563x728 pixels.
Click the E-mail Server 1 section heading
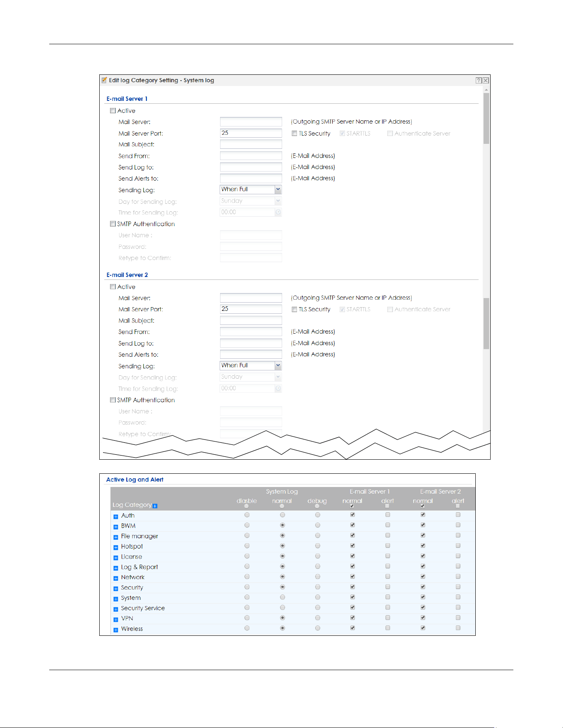(127, 99)
